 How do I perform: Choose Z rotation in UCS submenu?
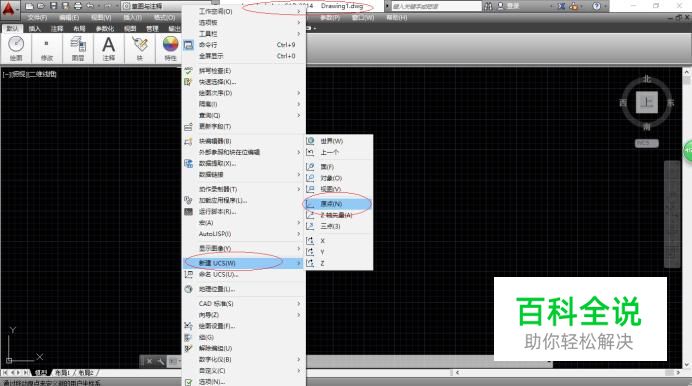339,263
